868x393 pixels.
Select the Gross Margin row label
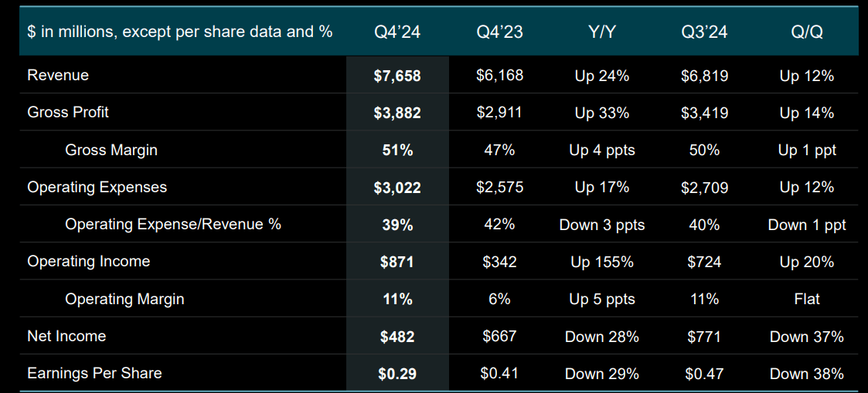(x=111, y=150)
